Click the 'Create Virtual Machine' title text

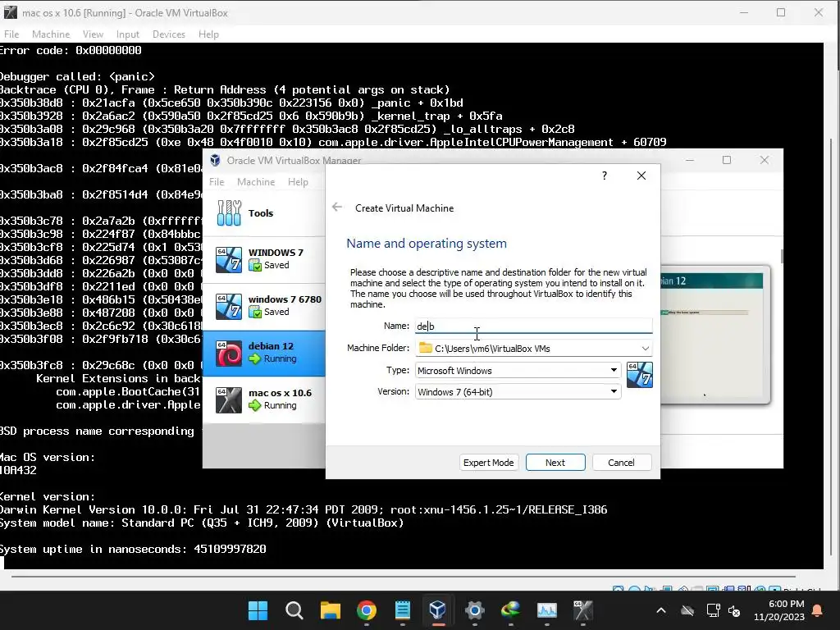coord(404,208)
